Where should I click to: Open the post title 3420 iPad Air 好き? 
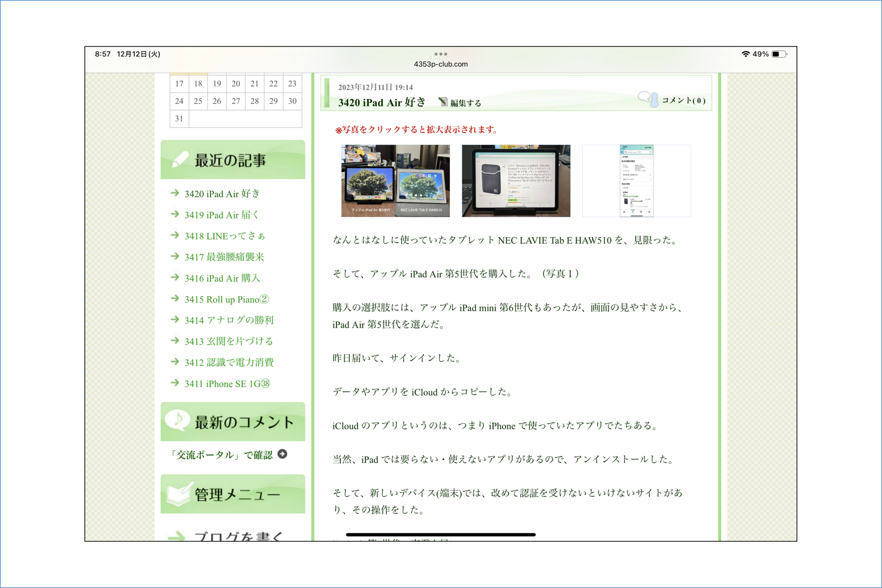pyautogui.click(x=382, y=102)
